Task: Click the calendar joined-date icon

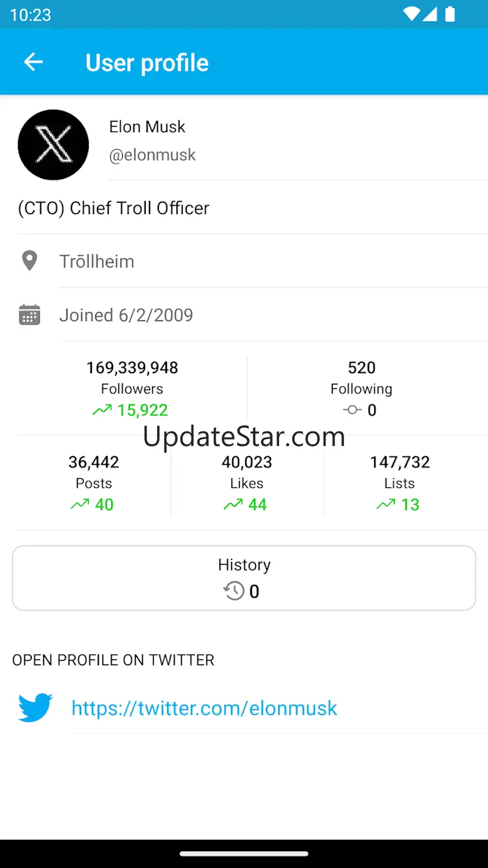Action: (29, 315)
